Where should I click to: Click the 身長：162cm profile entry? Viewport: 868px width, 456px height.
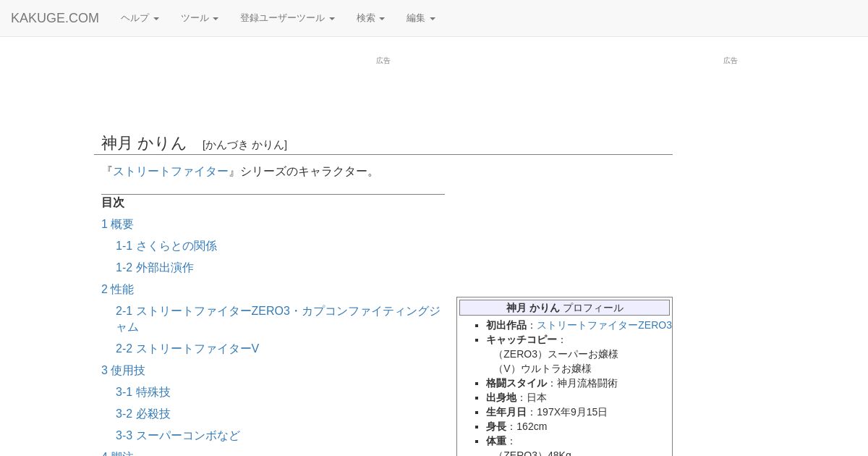coord(516,426)
